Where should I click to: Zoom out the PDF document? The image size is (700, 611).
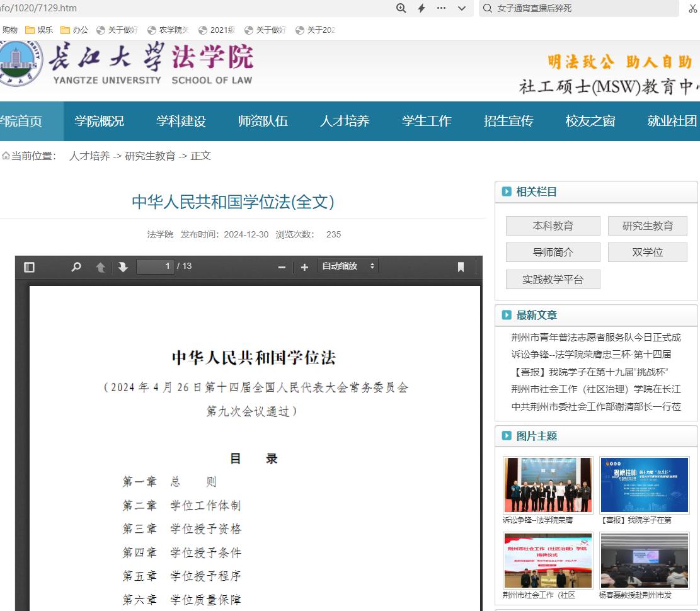click(282, 267)
